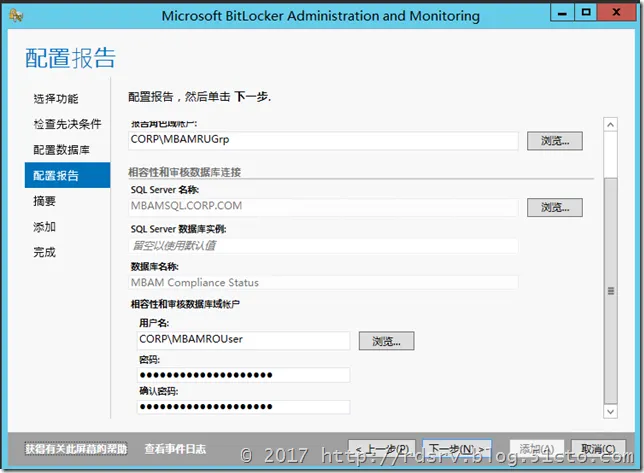Click the MBAM Compliance Status database name field
644x473 pixels.
point(323,282)
